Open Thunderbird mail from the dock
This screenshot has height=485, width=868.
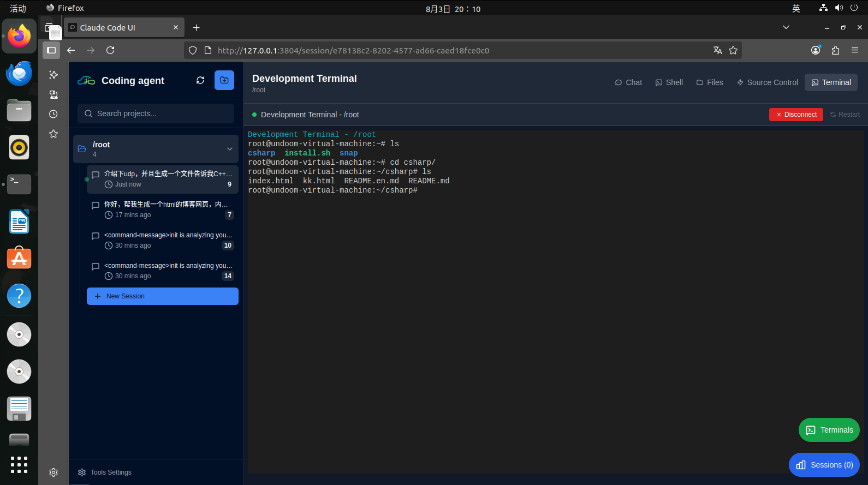pos(19,73)
